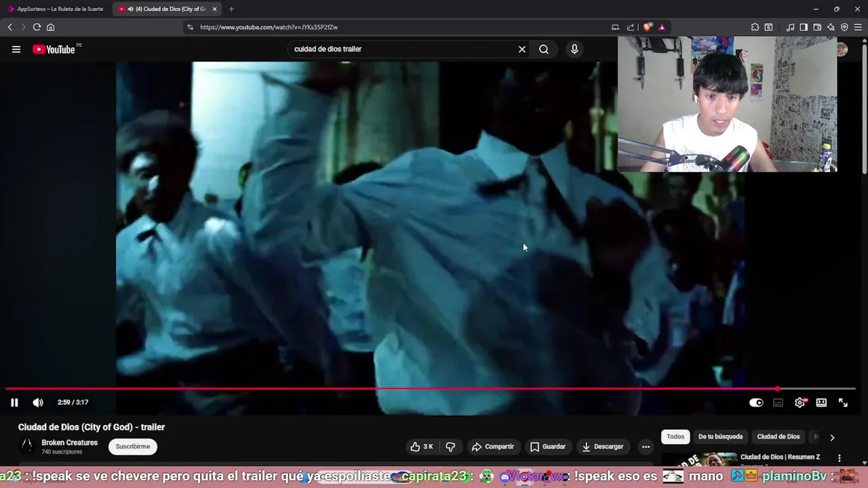Open options for Ciudad de Dios Resumen video
Screen dimensions: 868x488
[840, 458]
